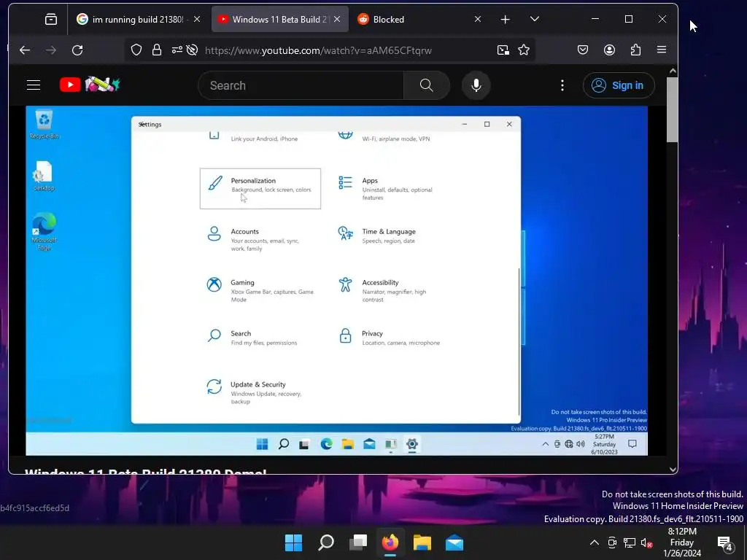Click the YouTube search magnifier button
The image size is (747, 560).
pyautogui.click(x=426, y=86)
